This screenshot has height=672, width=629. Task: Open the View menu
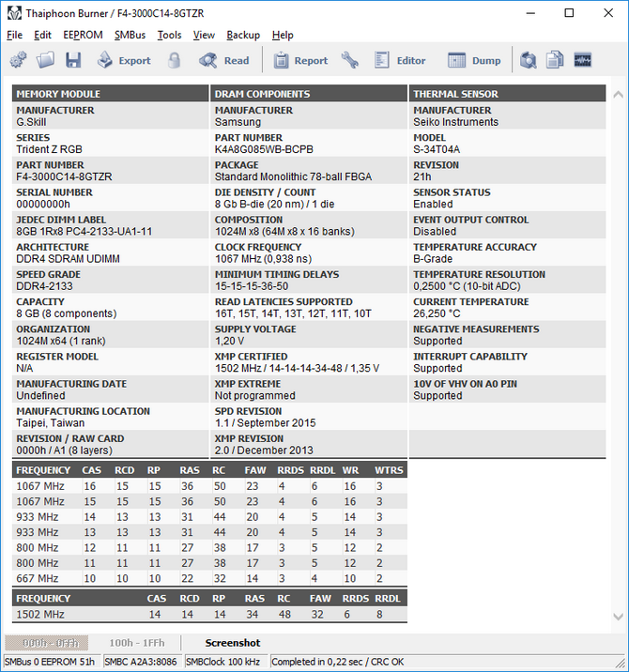(204, 35)
